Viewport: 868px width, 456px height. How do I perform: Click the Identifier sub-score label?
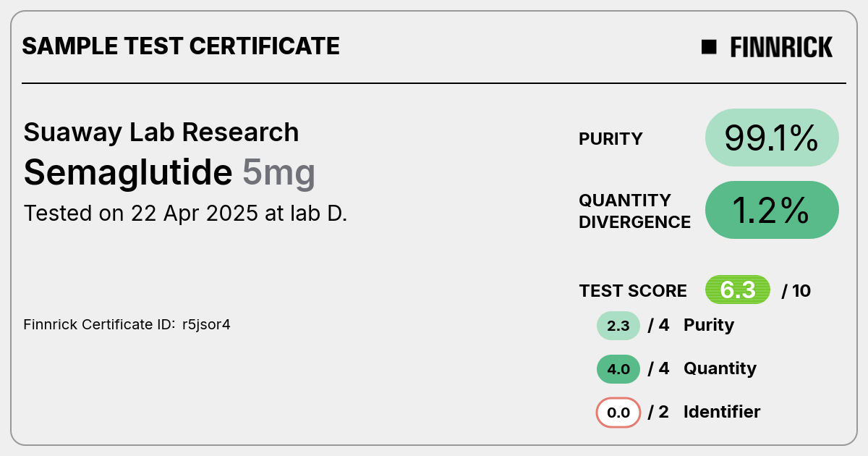point(722,412)
